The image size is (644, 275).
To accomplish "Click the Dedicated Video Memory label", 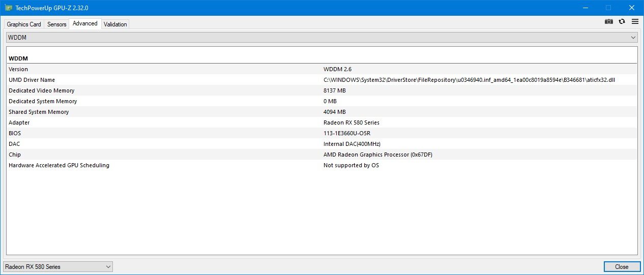I will tap(42, 90).
